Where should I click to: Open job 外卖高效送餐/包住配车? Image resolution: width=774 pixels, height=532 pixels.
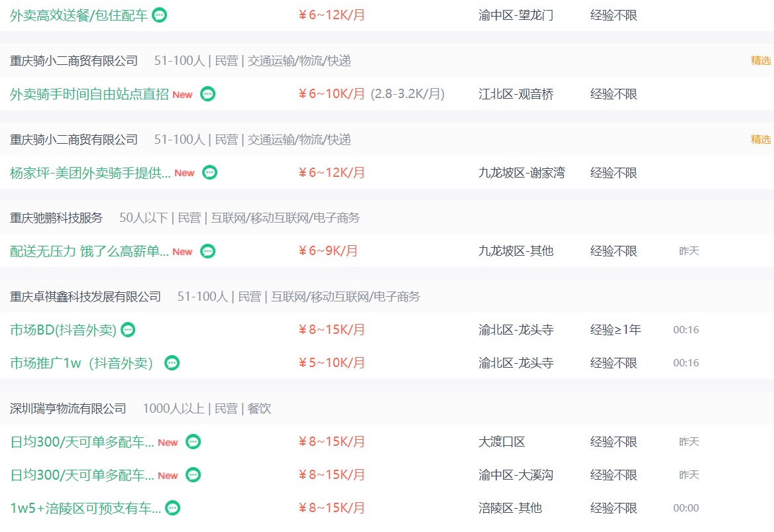pos(78,15)
